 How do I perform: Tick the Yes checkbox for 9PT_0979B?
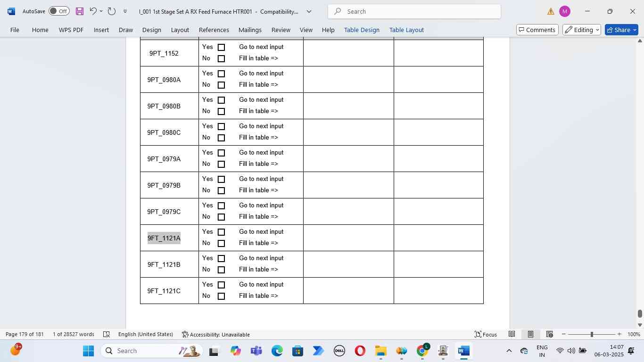tap(221, 179)
